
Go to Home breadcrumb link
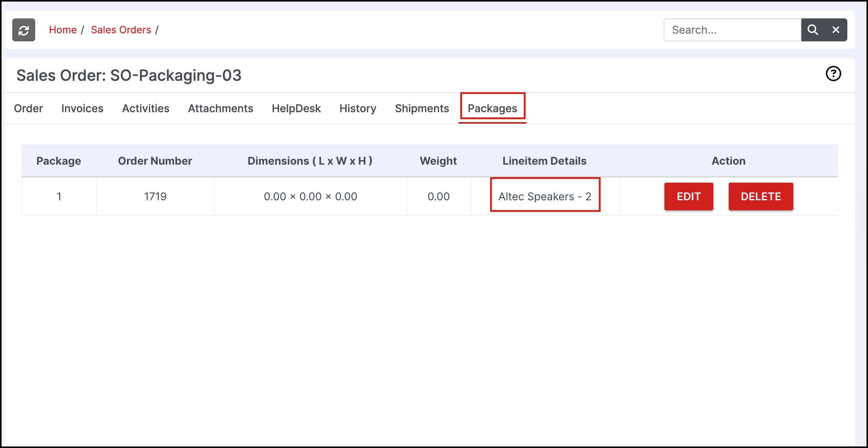point(63,30)
